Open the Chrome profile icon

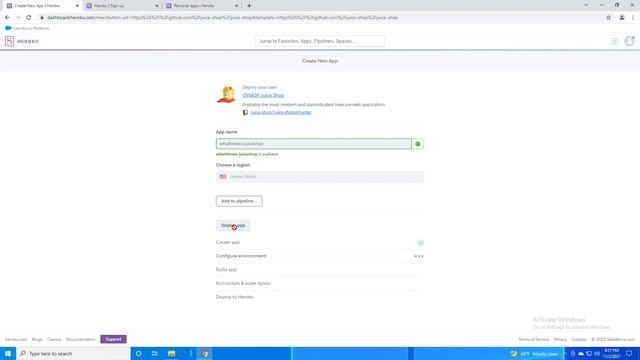pos(622,18)
